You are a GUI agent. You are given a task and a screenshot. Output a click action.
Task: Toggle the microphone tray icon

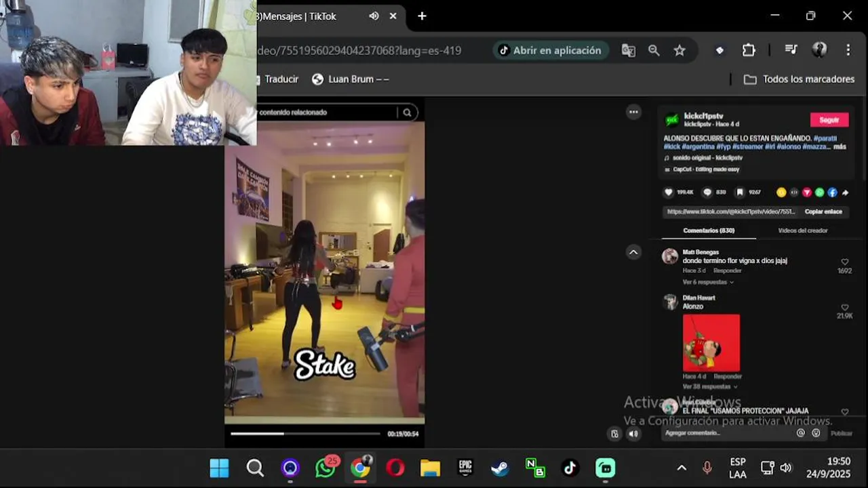tap(707, 468)
